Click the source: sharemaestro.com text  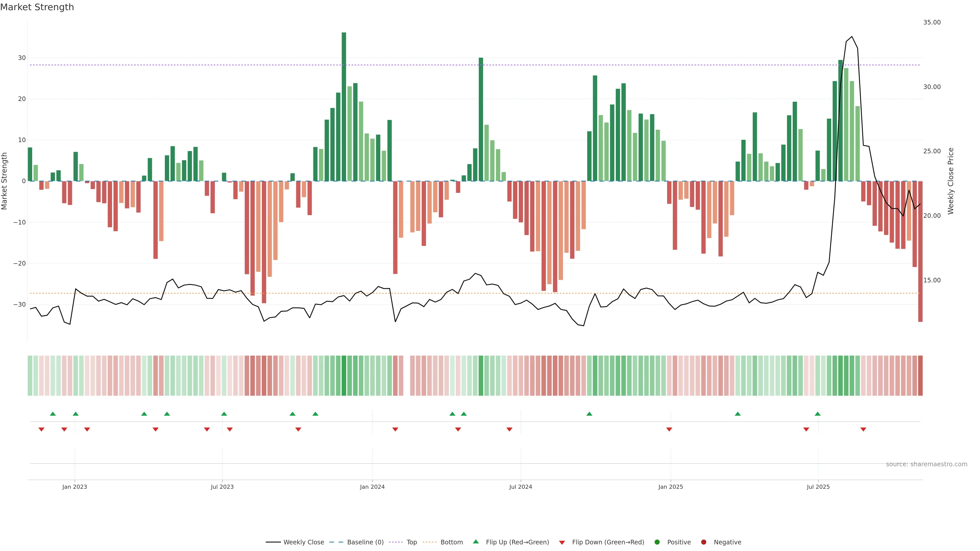point(926,464)
